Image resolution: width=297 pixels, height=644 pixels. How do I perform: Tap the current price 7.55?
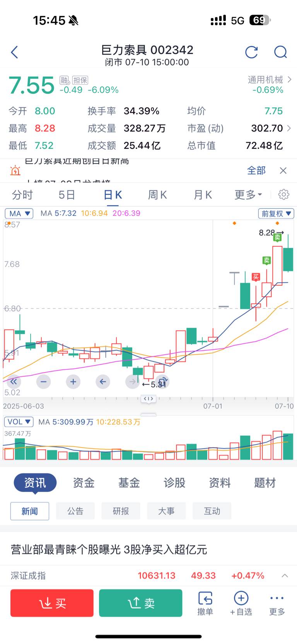pyautogui.click(x=31, y=85)
